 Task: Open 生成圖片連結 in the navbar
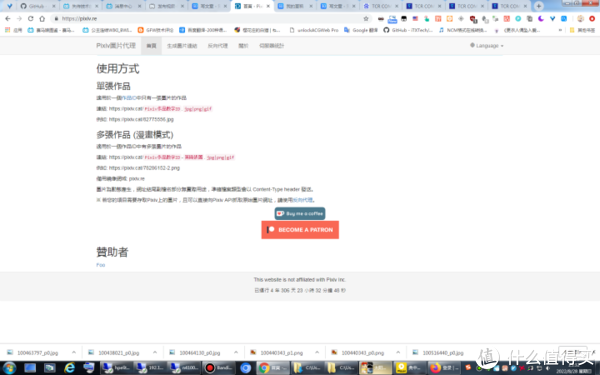182,46
